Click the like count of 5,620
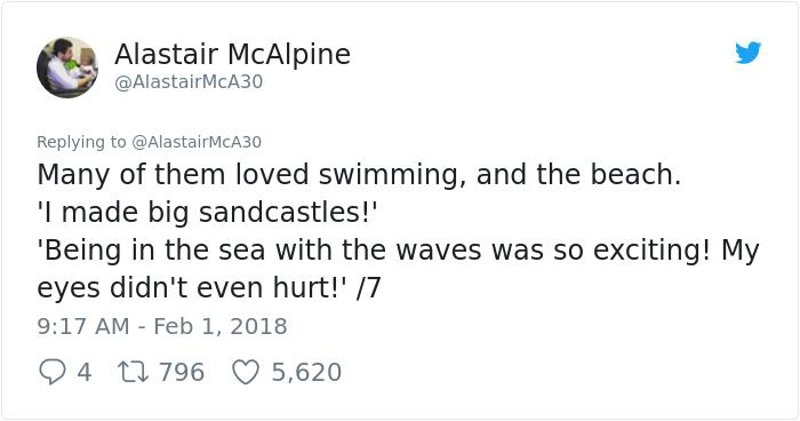Image resolution: width=800 pixels, height=421 pixels. [306, 373]
